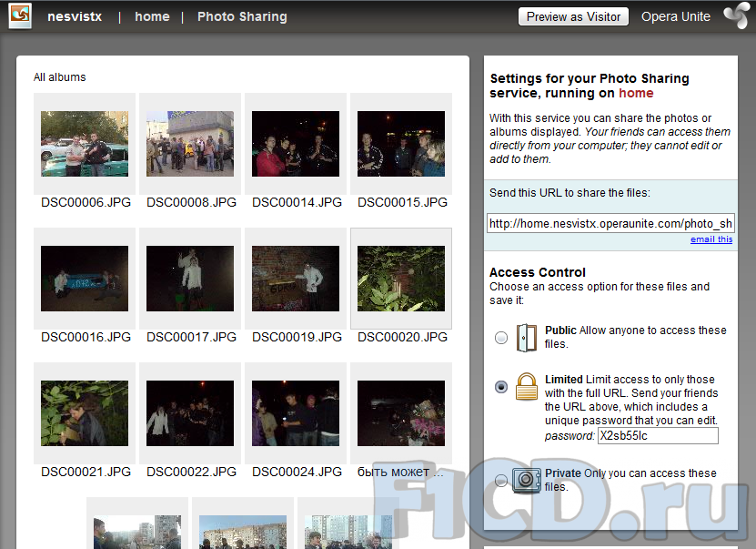Screen dimensions: 756x549
Task: Open the DSC00022.JPG thumbnail
Action: coord(190,413)
